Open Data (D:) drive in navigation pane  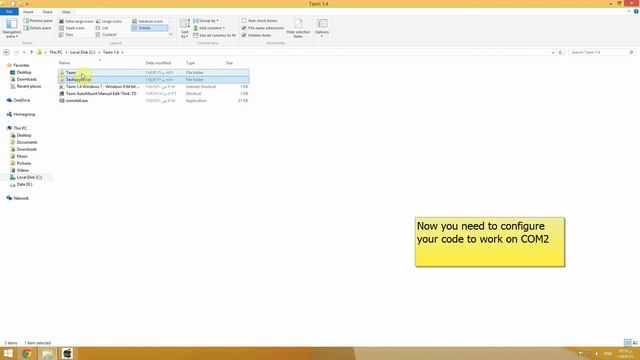point(24,184)
